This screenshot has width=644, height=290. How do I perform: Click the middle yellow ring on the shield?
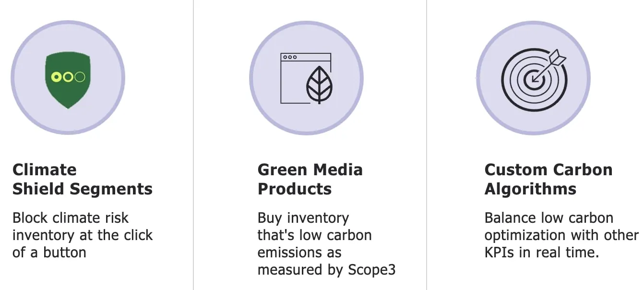68,77
